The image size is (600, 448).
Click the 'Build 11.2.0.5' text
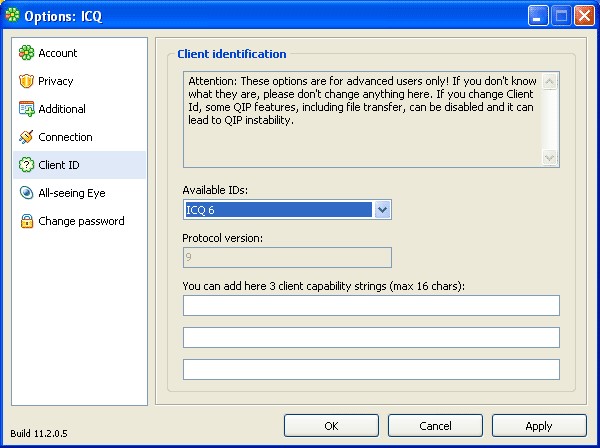39,433
